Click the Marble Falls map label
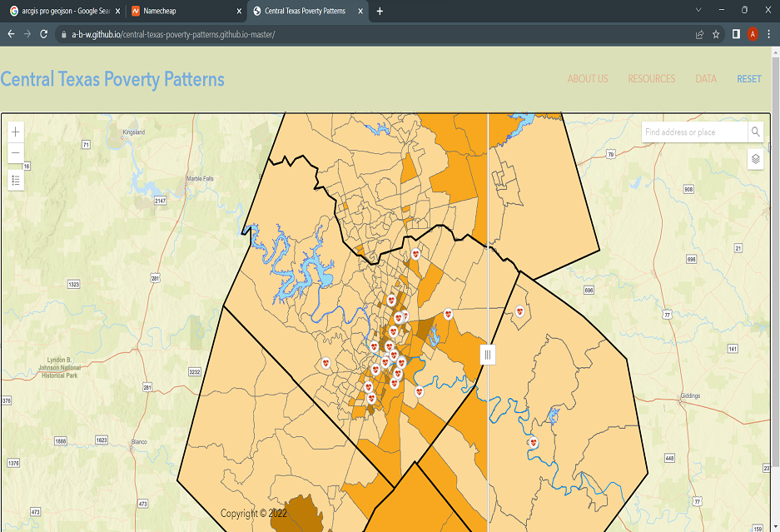The image size is (780, 532). click(200, 179)
